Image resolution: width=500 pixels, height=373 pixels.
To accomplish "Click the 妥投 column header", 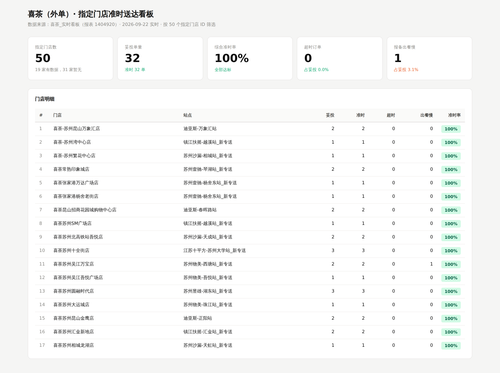I will pyautogui.click(x=330, y=115).
